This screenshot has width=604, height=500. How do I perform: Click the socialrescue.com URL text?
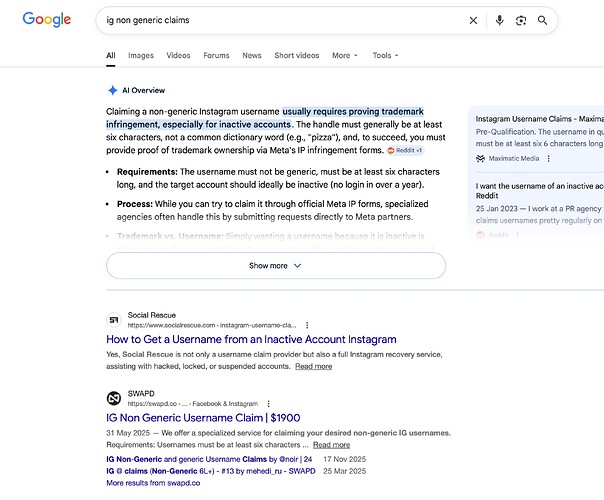[212, 325]
